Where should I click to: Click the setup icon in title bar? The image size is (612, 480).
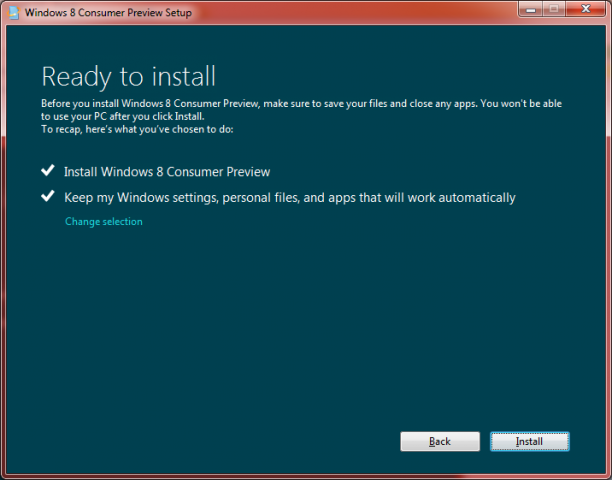[x=13, y=12]
